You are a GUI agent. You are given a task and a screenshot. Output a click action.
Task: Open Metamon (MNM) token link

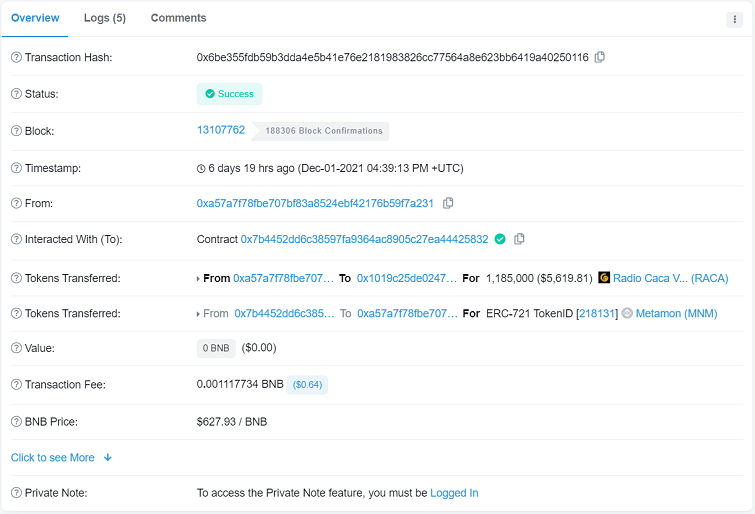pos(676,313)
